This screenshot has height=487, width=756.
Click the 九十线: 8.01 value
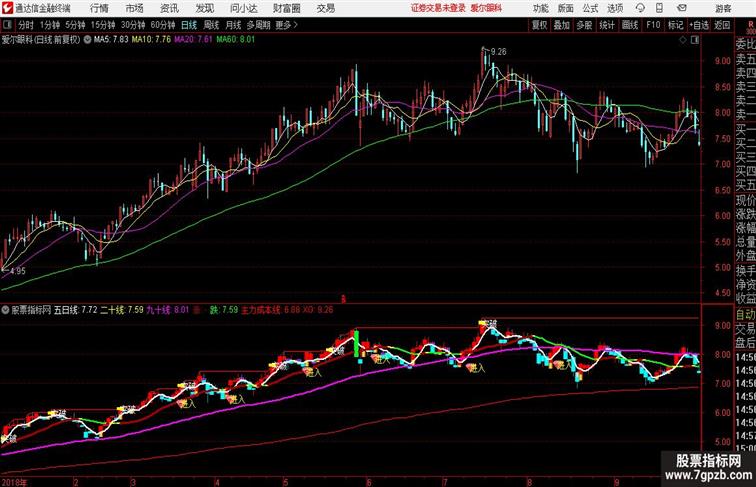(168, 310)
